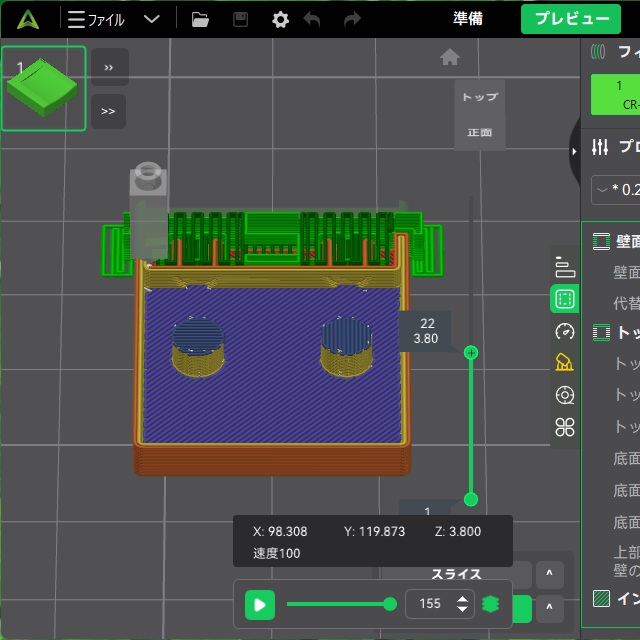Click the undo arrow
The image size is (640, 640).
coord(312,19)
